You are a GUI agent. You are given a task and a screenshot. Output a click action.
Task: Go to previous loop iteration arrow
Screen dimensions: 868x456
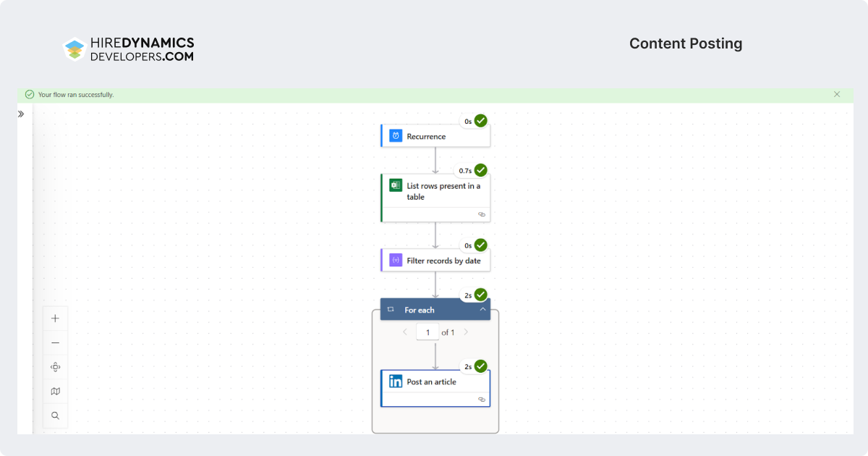tap(404, 332)
